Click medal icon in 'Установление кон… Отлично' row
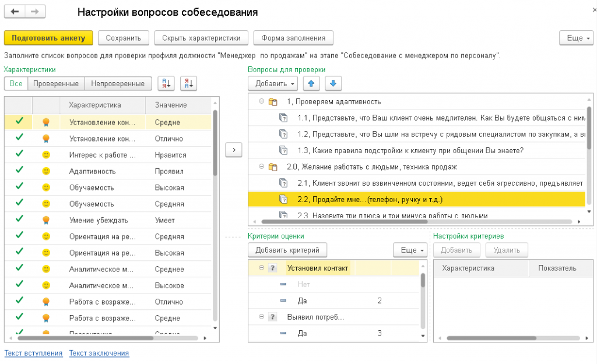The image size is (597, 364). (46, 139)
